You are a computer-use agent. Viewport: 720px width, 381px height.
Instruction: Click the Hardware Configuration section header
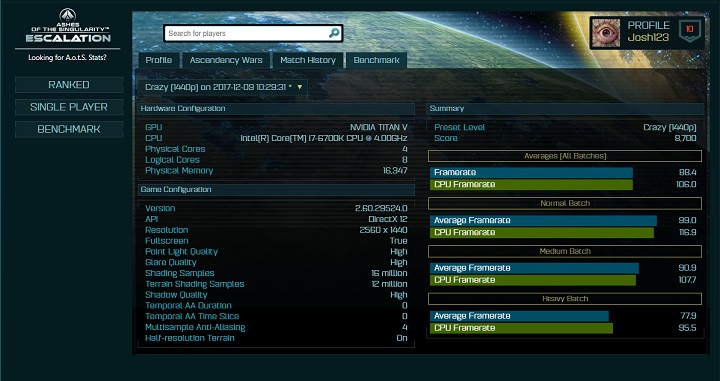[276, 109]
